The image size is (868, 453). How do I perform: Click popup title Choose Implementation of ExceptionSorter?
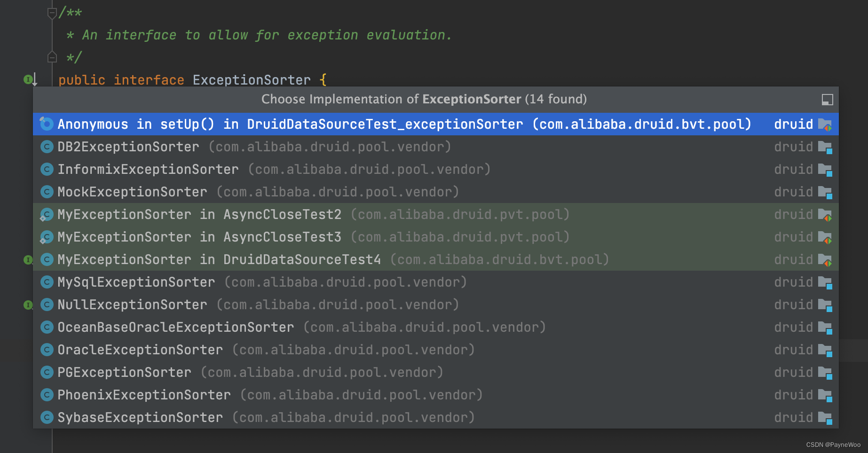(x=424, y=99)
